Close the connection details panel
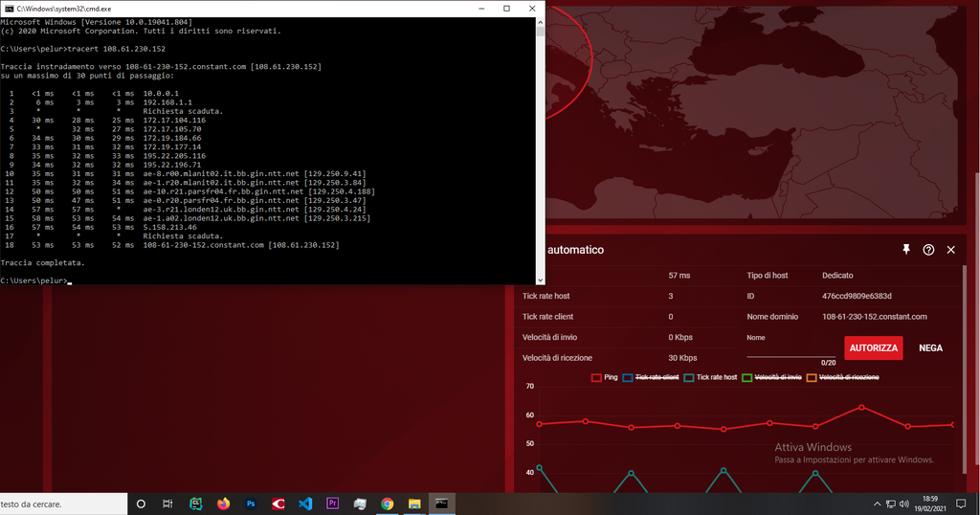980x515 pixels. [950, 250]
